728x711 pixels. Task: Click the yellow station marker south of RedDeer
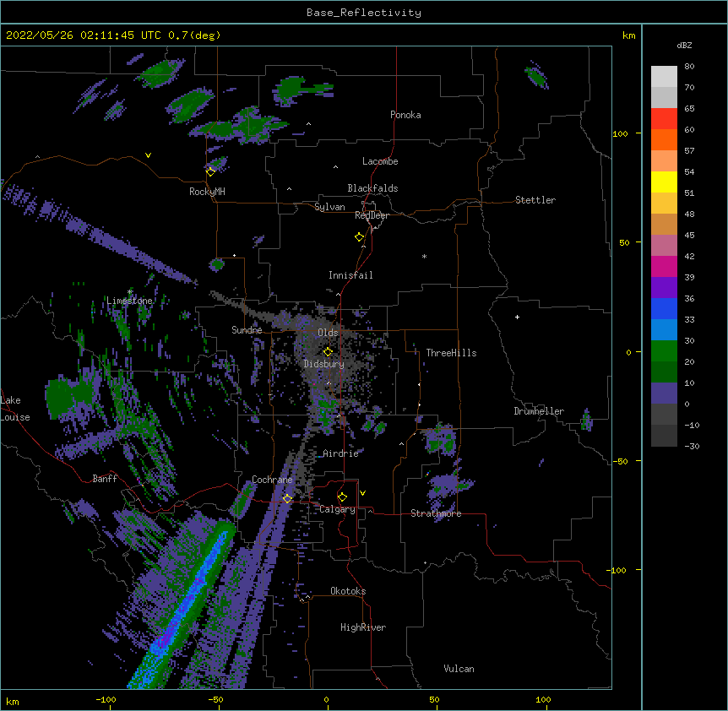[360, 236]
